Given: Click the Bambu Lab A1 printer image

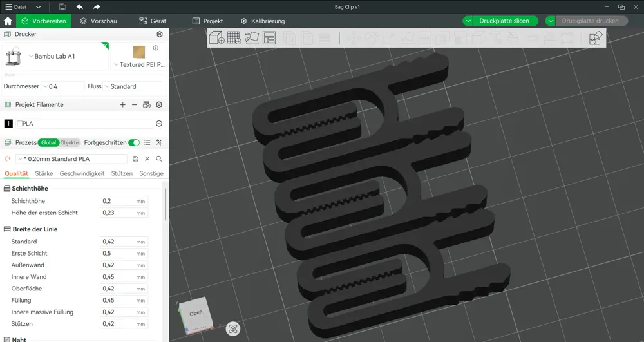Looking at the screenshot, I should (13, 56).
